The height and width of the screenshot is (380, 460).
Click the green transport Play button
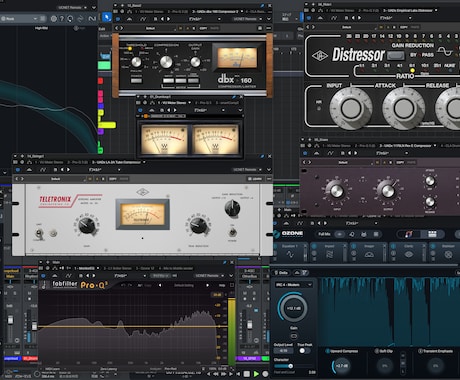[x=256, y=374]
